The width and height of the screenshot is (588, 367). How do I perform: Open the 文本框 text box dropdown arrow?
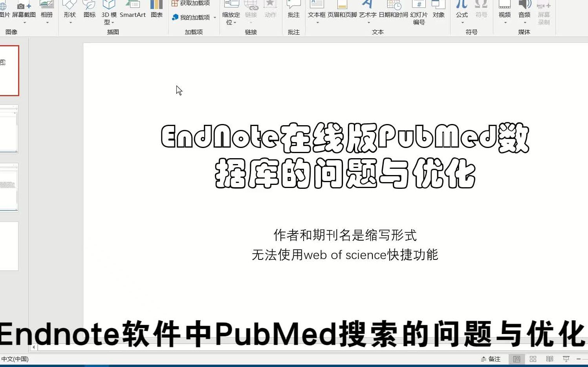click(x=317, y=22)
